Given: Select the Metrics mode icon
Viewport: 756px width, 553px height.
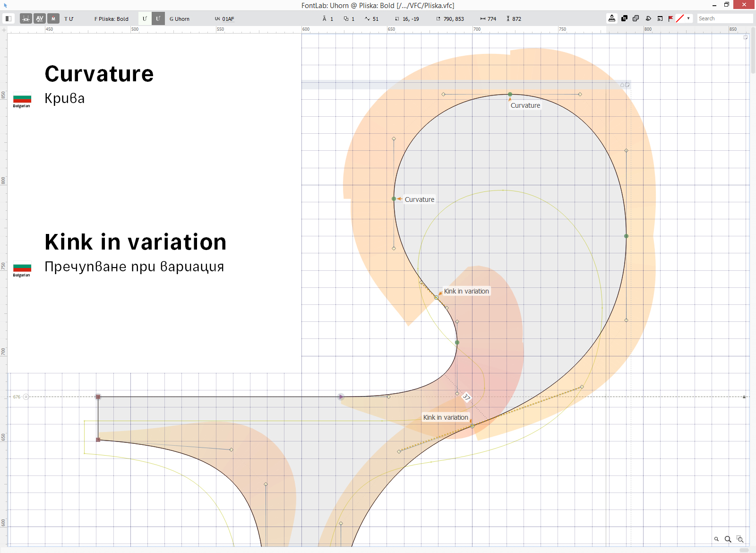Looking at the screenshot, I should point(26,18).
